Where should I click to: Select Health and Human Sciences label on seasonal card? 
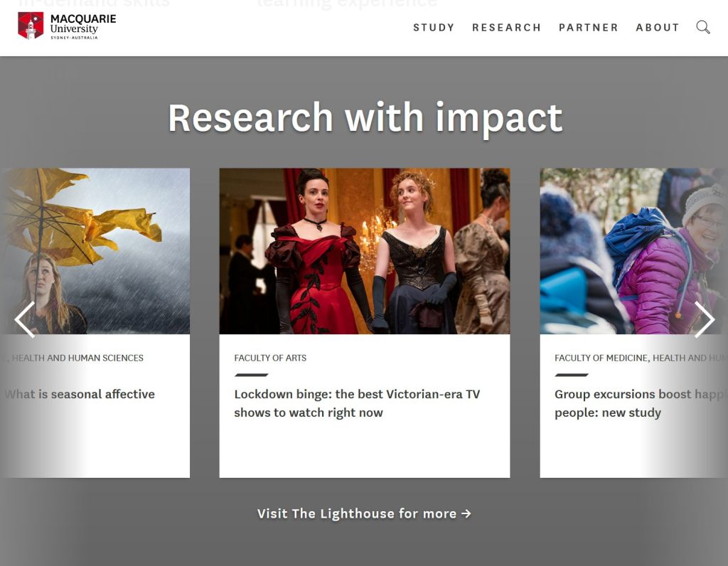[73, 358]
